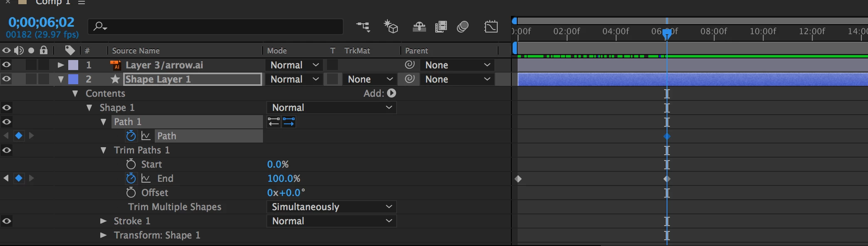Open blending Mode dropdown for Layer 1
This screenshot has width=868, height=246.
(x=294, y=65)
